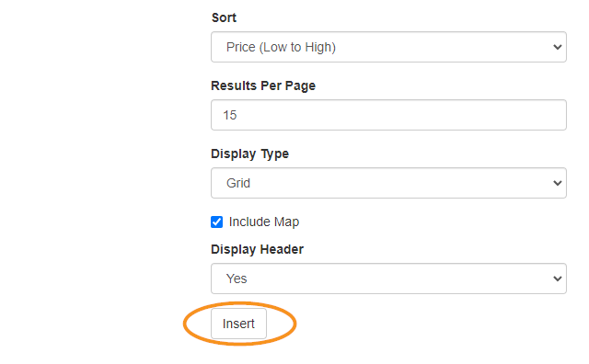Click the Results Per Page label
The width and height of the screenshot is (589, 364).
click(263, 85)
